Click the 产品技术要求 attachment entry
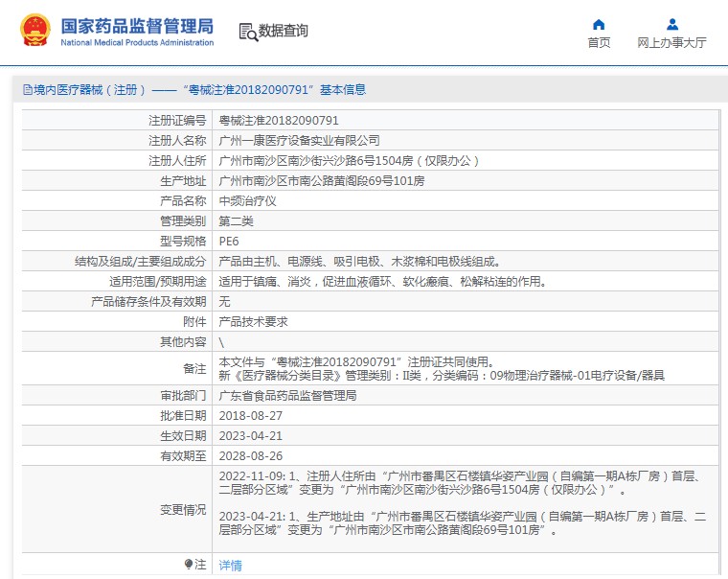The image size is (728, 579). 254,321
